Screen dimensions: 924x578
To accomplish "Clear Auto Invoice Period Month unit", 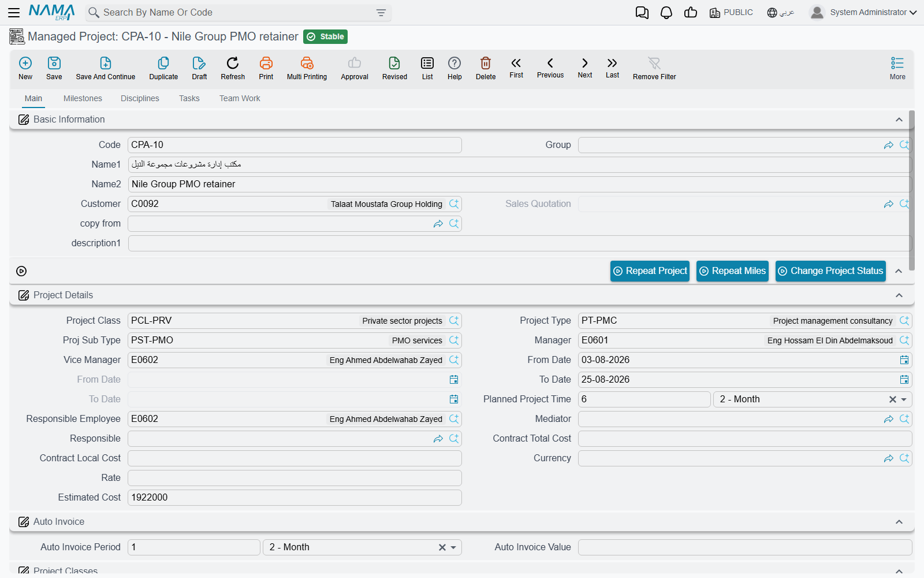I will 442,547.
